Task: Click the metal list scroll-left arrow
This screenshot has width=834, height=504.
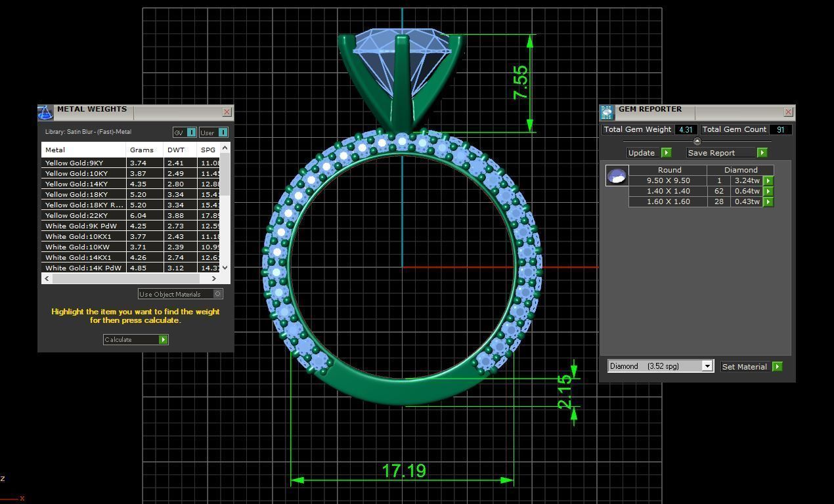Action: pyautogui.click(x=47, y=278)
